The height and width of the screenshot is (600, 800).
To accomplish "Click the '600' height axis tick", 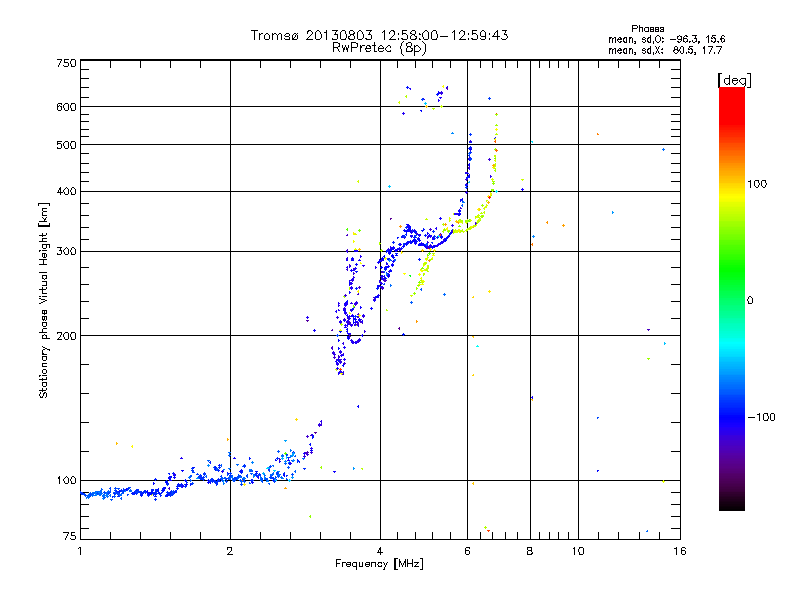I will [x=66, y=107].
